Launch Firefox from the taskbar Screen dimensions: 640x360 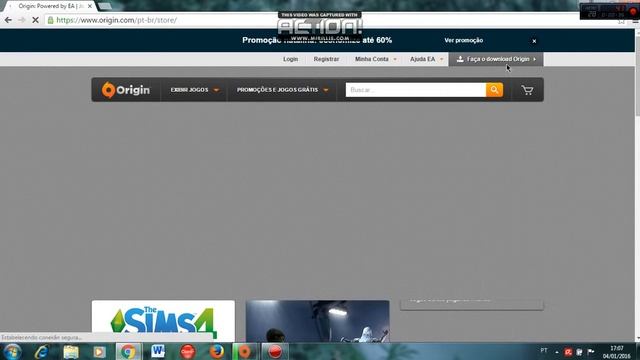[217, 351]
